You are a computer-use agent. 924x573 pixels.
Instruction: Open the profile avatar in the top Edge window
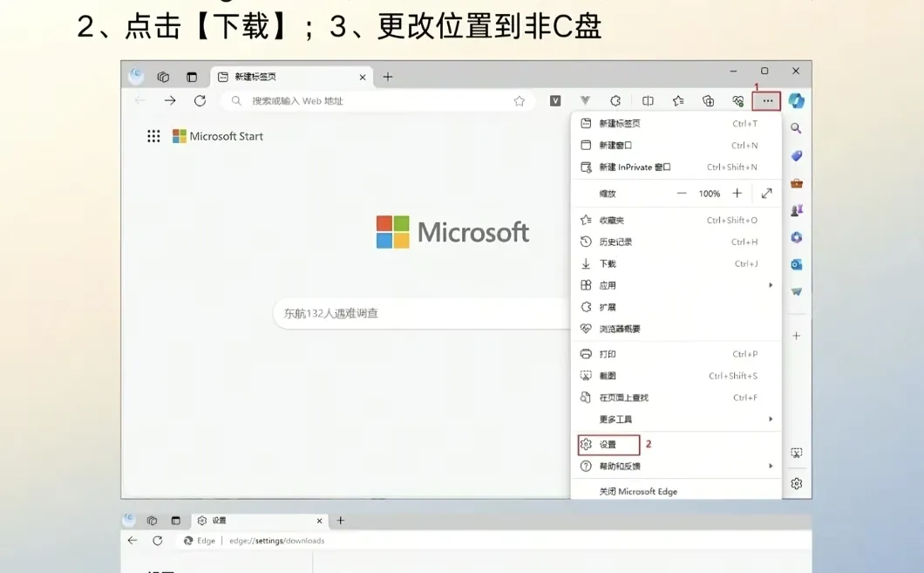(x=136, y=76)
